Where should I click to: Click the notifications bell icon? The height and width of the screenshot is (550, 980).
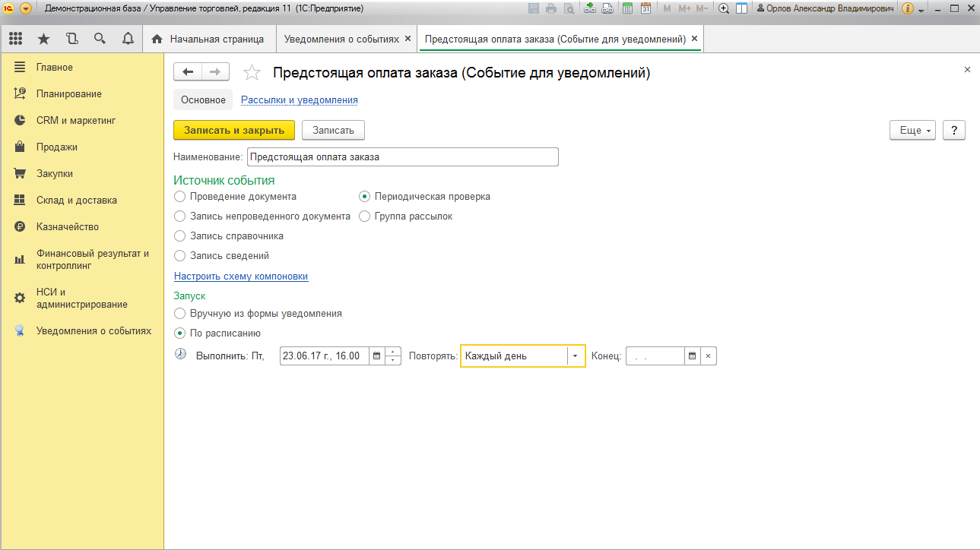click(128, 39)
